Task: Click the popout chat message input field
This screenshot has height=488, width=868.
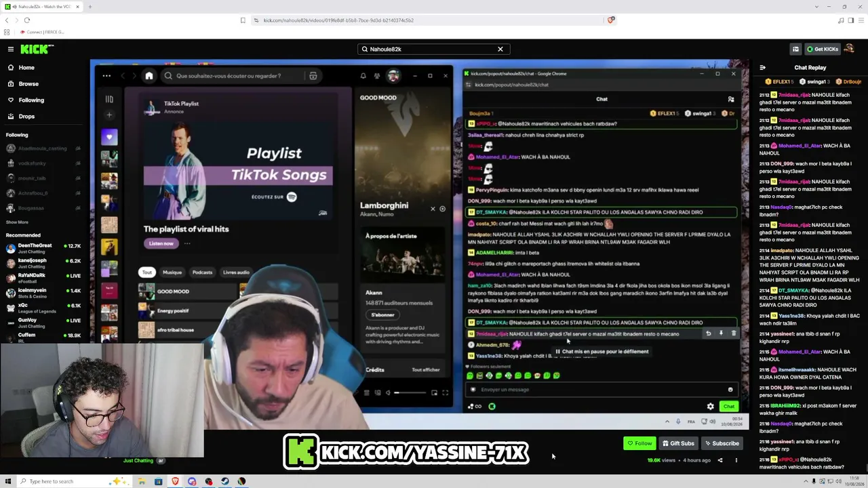Action: [601, 390]
